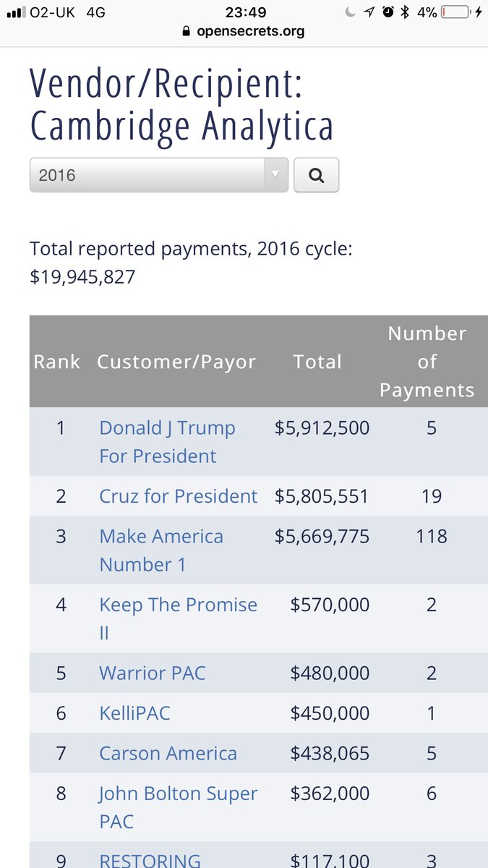Tap the battery icon in status bar
Image resolution: width=488 pixels, height=868 pixels.
453,12
